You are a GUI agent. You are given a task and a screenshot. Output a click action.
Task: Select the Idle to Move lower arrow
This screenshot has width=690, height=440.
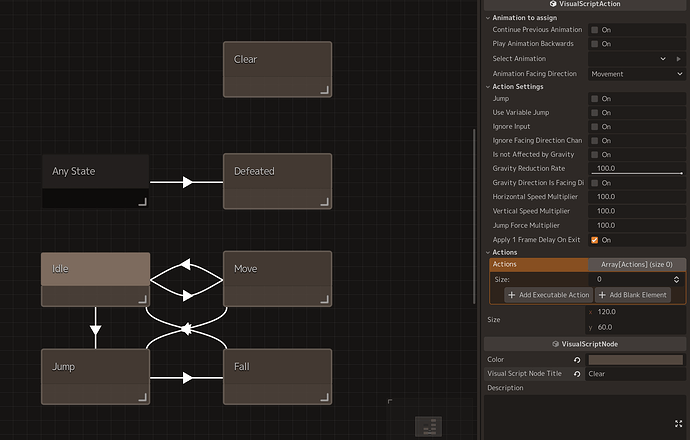click(x=187, y=295)
